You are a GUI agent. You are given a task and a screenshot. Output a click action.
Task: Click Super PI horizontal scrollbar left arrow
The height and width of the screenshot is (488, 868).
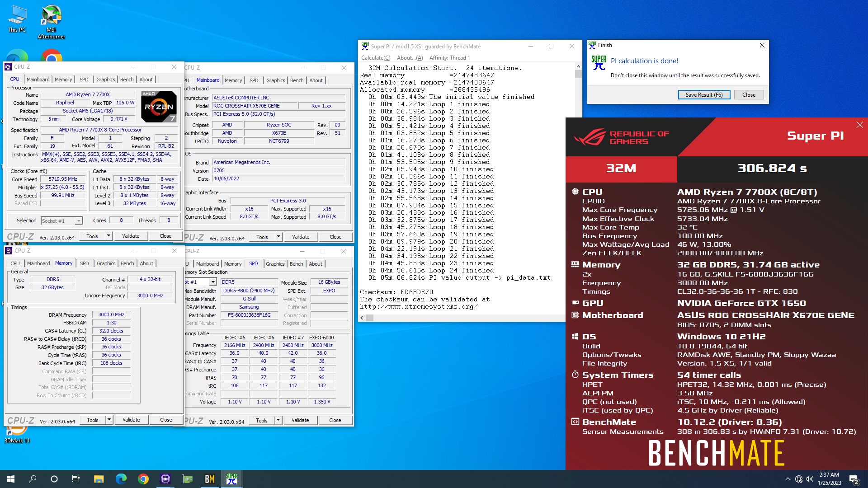point(362,318)
